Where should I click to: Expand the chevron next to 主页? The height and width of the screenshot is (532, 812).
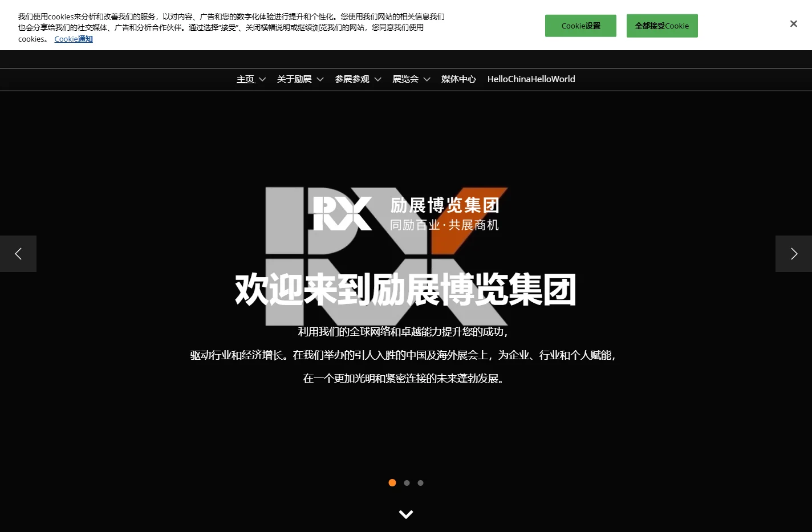click(x=262, y=79)
